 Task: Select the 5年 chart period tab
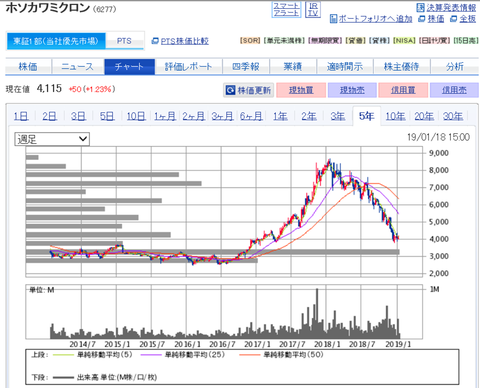pyautogui.click(x=366, y=116)
